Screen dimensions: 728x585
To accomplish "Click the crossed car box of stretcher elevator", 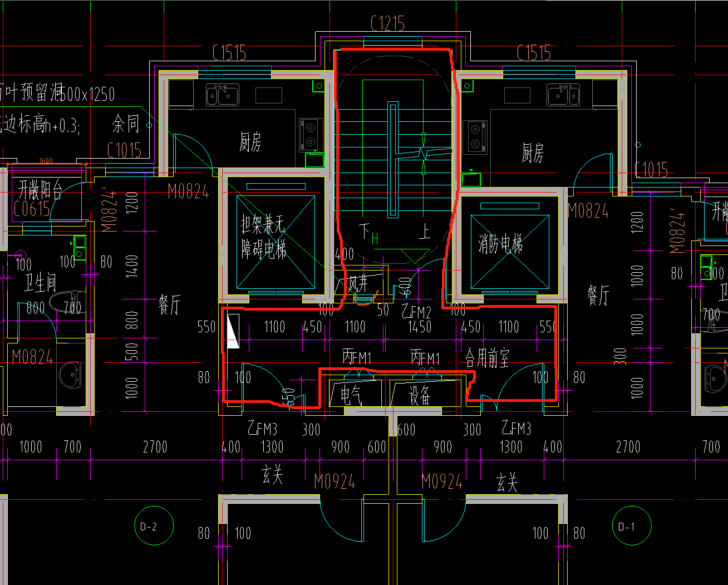I will tap(276, 242).
